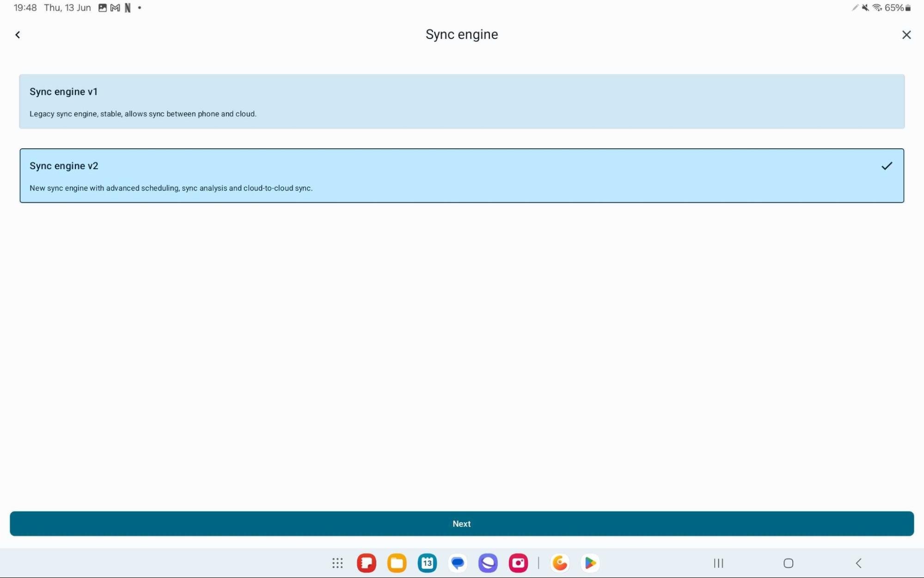Tap the muted sound status icon
Viewport: 924px width, 578px height.
[865, 8]
